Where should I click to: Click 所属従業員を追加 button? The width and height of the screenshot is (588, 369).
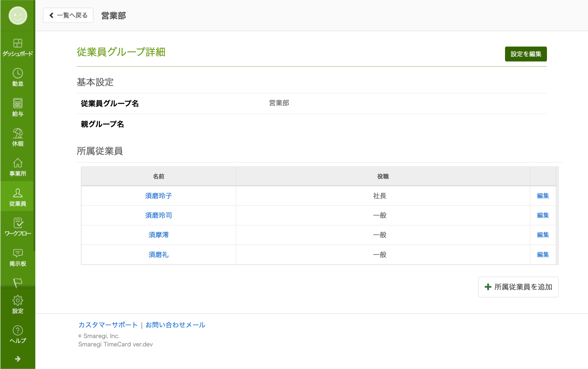518,287
